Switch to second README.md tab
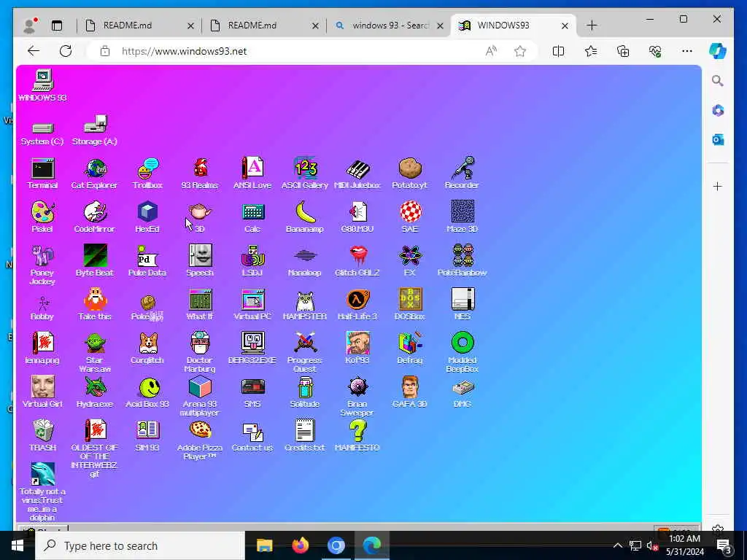Screen dimensions: 747x560 click(264, 26)
